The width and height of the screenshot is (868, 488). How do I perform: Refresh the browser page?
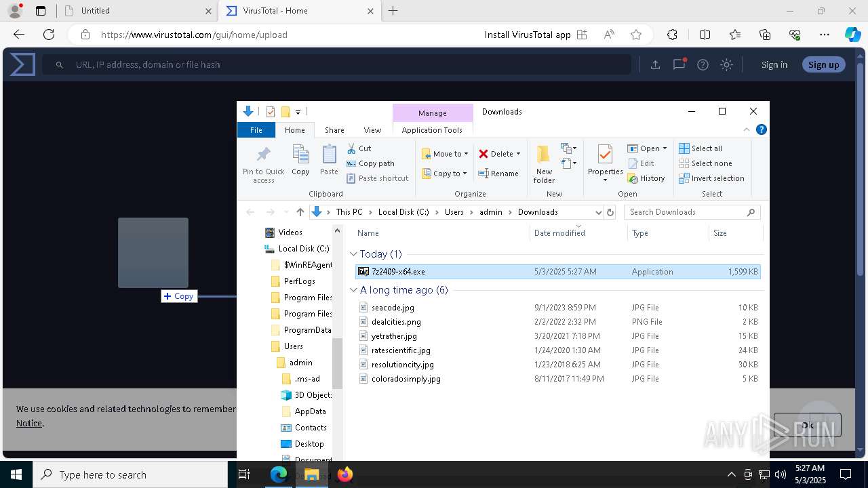tap(49, 35)
